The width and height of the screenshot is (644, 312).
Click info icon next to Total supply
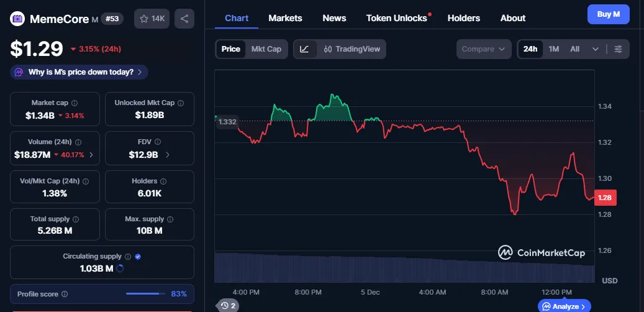point(76,219)
